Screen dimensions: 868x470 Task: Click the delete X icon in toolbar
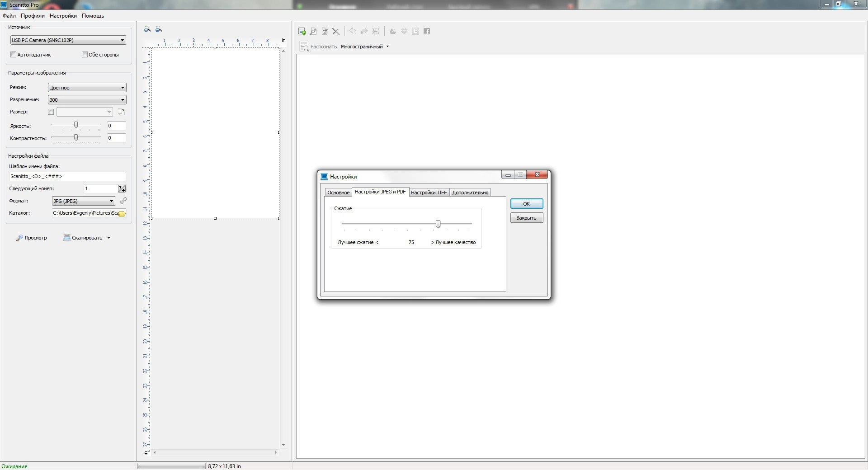336,31
